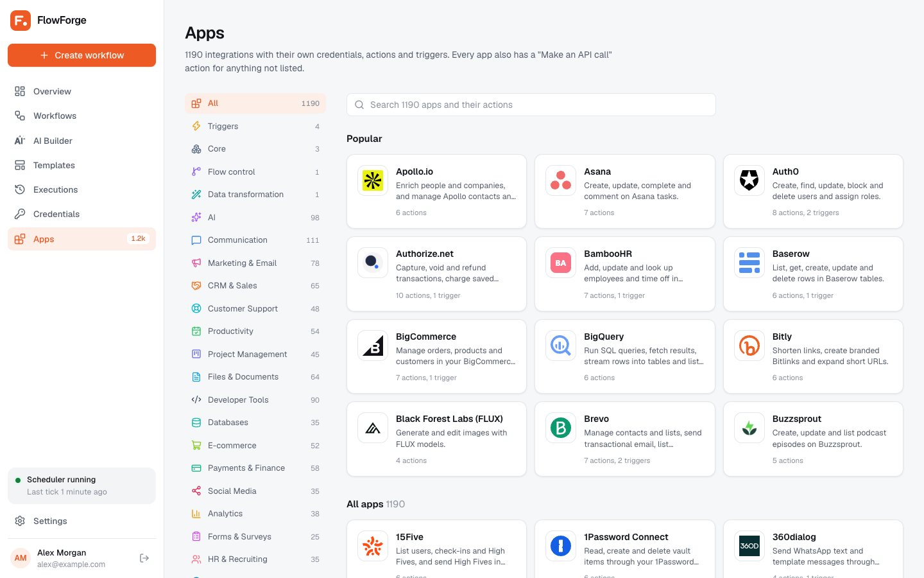
Task: Show the AI category apps
Action: click(x=255, y=217)
